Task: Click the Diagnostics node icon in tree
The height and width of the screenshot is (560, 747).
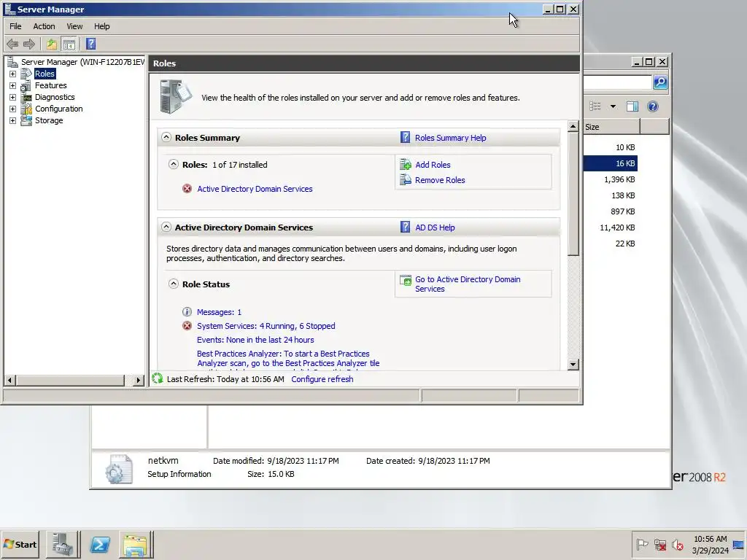Action: click(x=26, y=97)
